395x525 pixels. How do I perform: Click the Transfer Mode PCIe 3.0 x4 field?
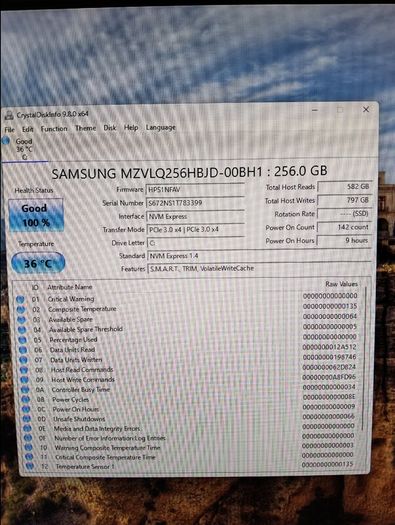tap(195, 229)
